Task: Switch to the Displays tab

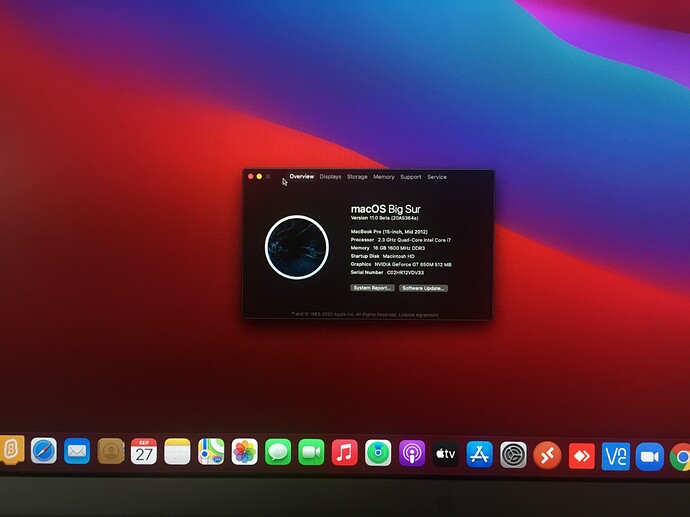Action: point(330,177)
